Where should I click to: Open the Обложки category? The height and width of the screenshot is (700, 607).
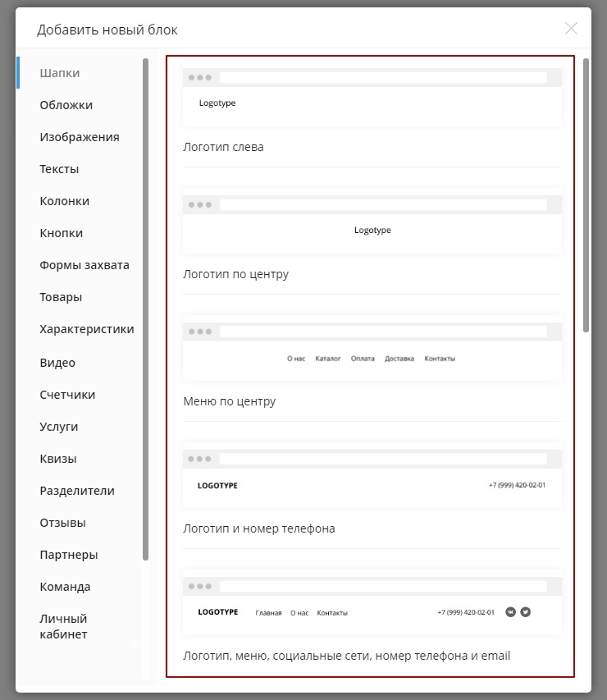66,105
